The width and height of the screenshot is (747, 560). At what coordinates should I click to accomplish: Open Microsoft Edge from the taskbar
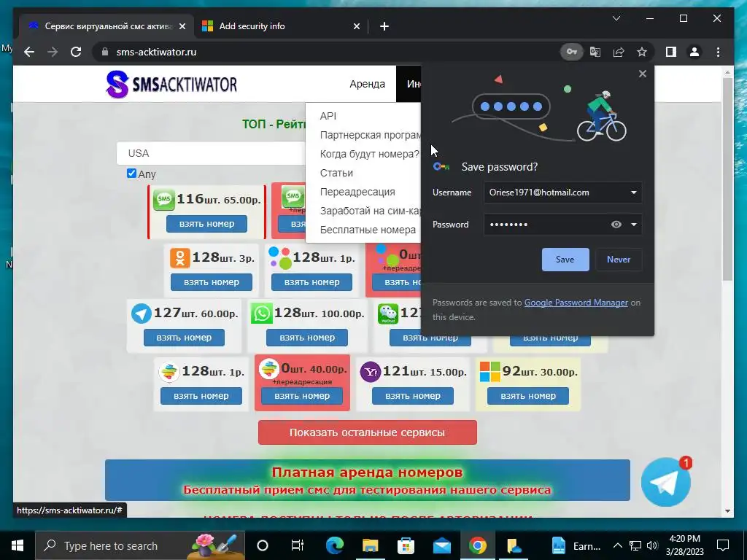coord(334,545)
